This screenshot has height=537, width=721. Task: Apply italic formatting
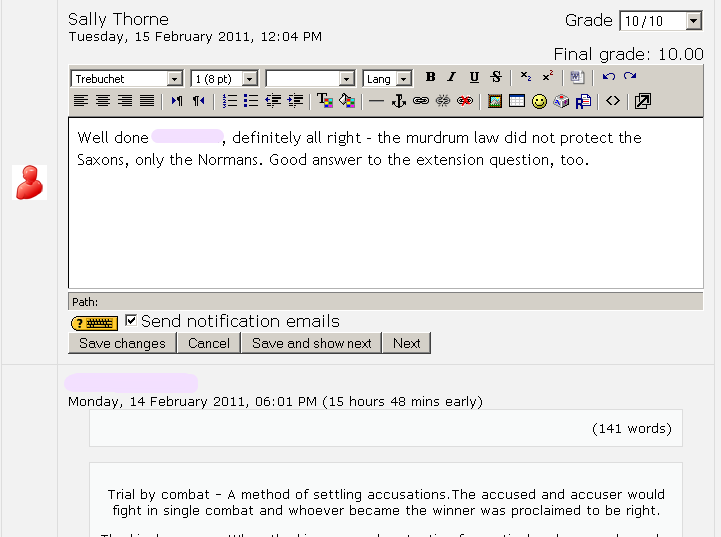(x=451, y=78)
